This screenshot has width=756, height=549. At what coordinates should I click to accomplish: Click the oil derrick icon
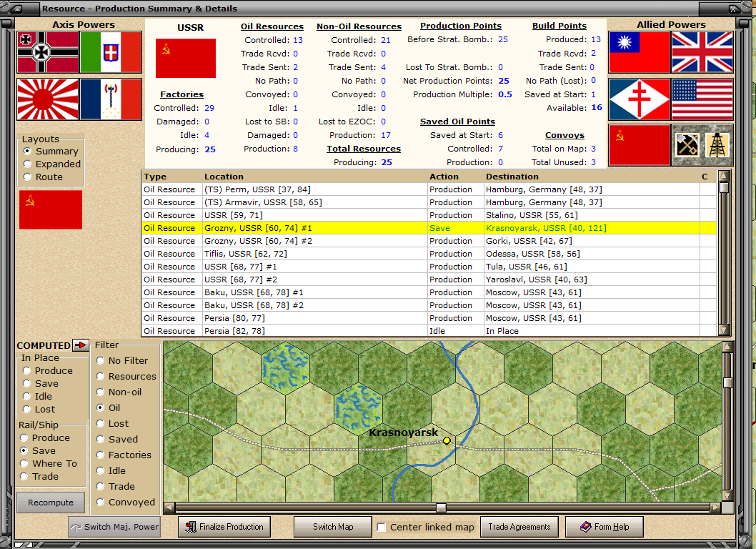click(717, 144)
